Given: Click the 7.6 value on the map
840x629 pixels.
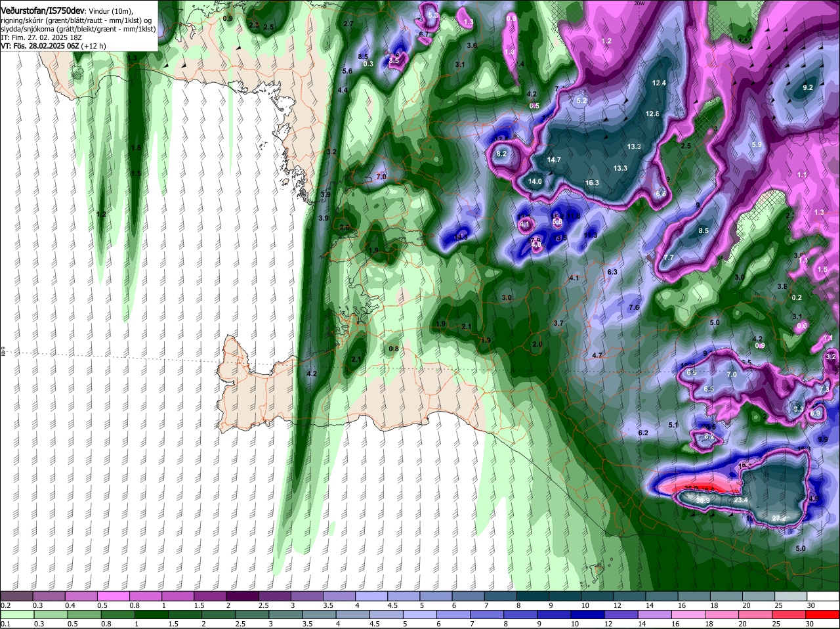Looking at the screenshot, I should click(x=634, y=307).
